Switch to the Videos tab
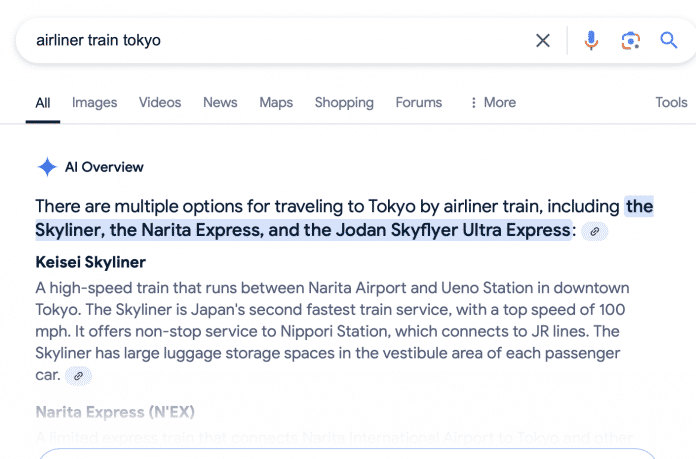696x459 pixels. click(160, 102)
